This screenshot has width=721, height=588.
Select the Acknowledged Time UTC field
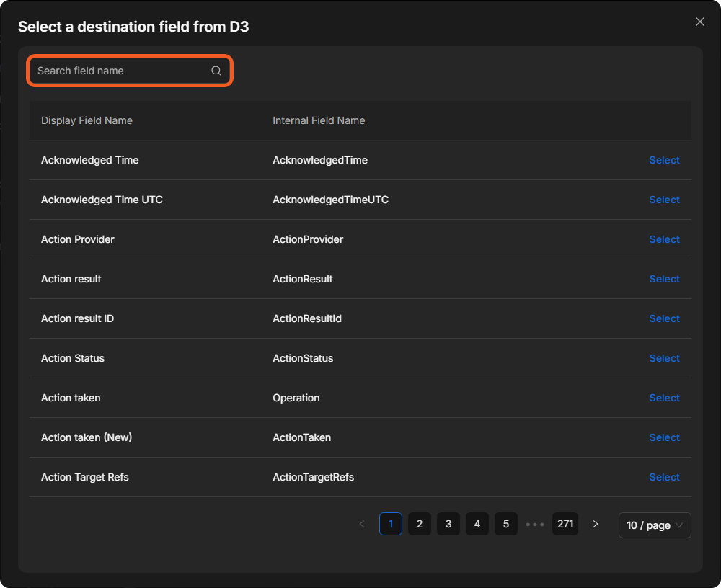tap(664, 200)
